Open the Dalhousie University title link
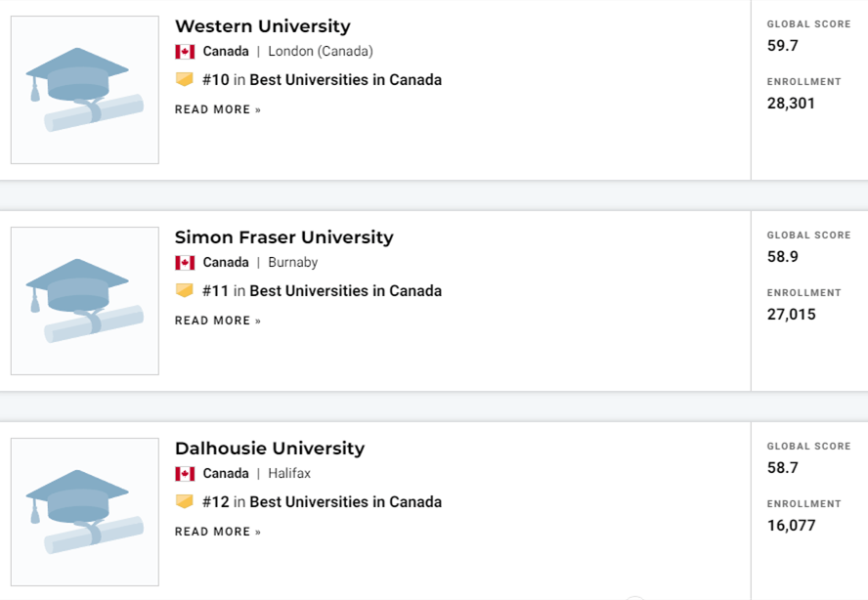The width and height of the screenshot is (868, 600). click(269, 449)
